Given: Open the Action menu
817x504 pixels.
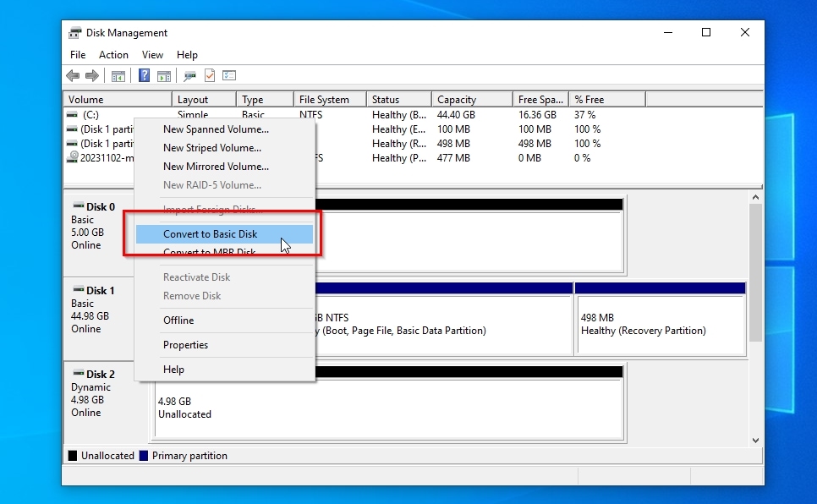Looking at the screenshot, I should [113, 55].
